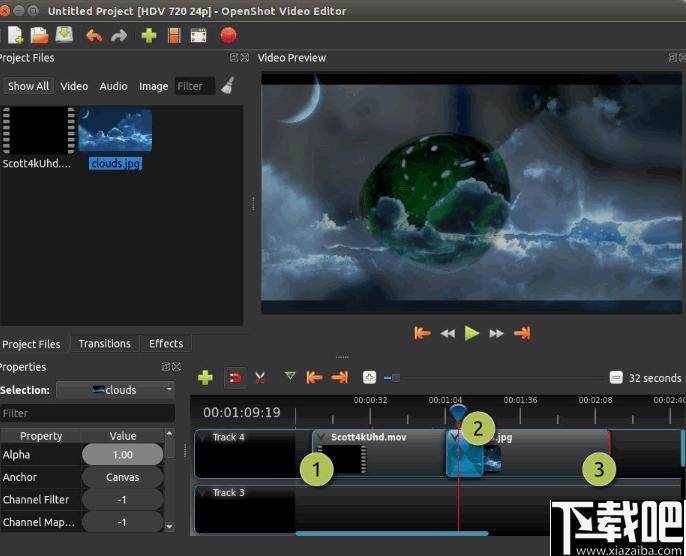Rewind the video preview
The height and width of the screenshot is (556, 686).
click(x=447, y=334)
